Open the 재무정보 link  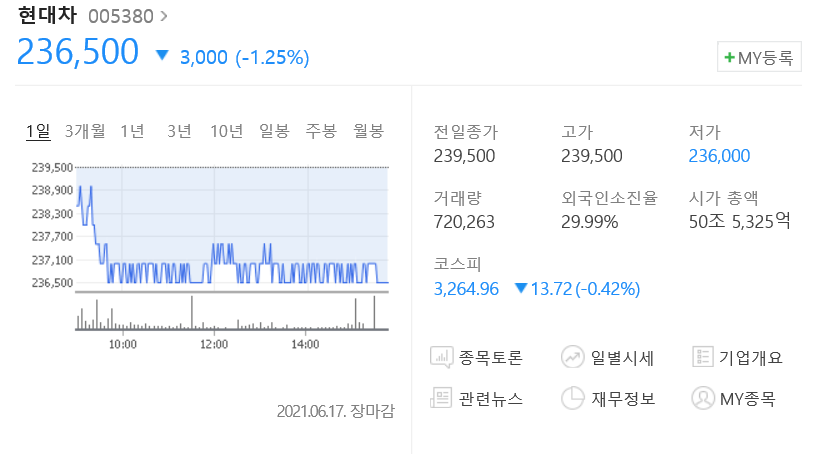[x=623, y=398]
